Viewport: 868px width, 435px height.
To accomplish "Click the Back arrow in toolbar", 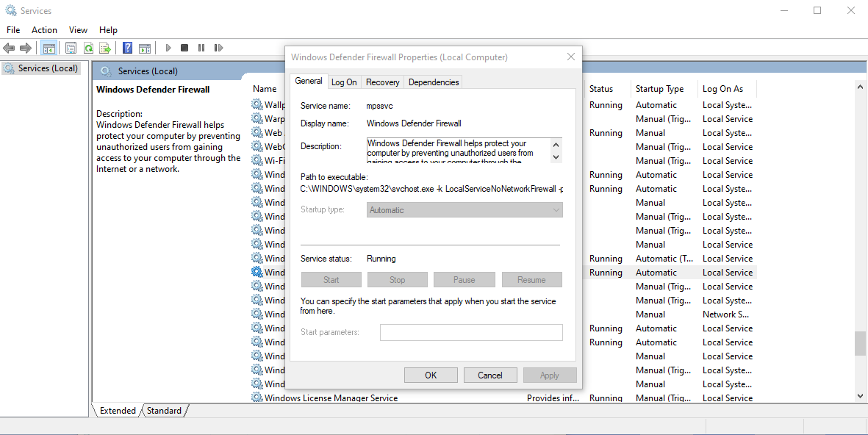I will [9, 48].
